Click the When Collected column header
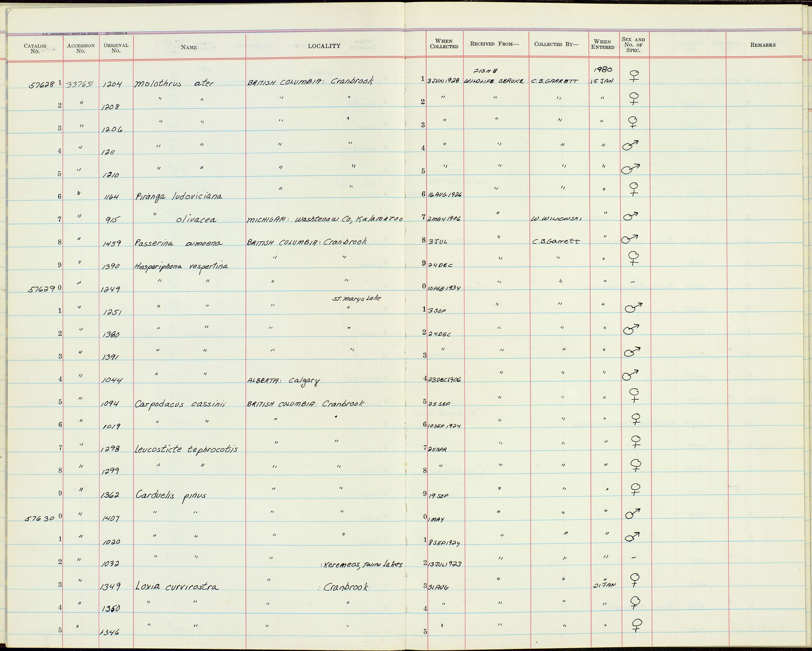This screenshot has width=812, height=651. (444, 44)
